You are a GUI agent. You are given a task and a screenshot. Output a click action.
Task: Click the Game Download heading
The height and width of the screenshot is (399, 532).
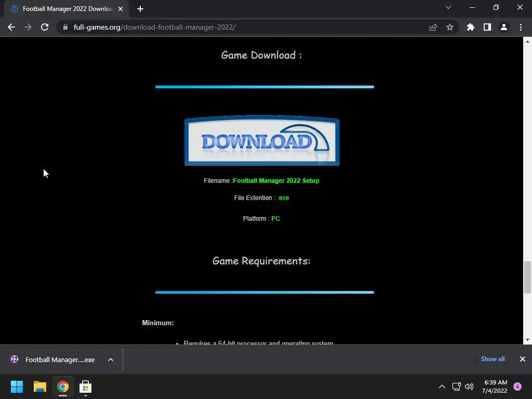pos(261,55)
